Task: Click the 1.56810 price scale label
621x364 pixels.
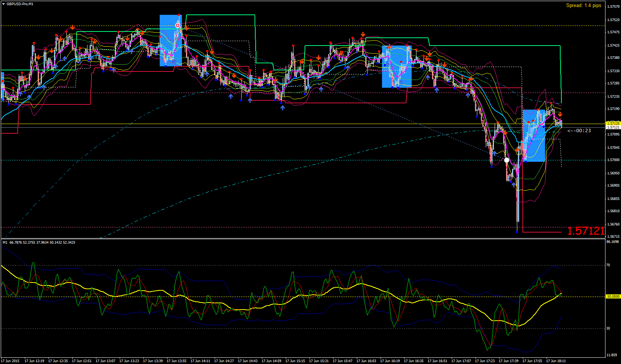Action: 614,211
